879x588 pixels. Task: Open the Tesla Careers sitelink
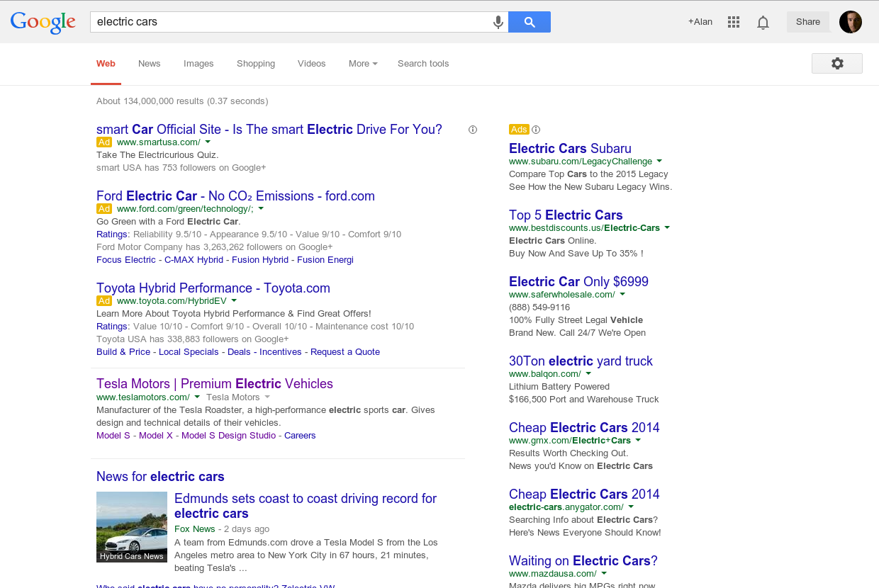pos(300,436)
